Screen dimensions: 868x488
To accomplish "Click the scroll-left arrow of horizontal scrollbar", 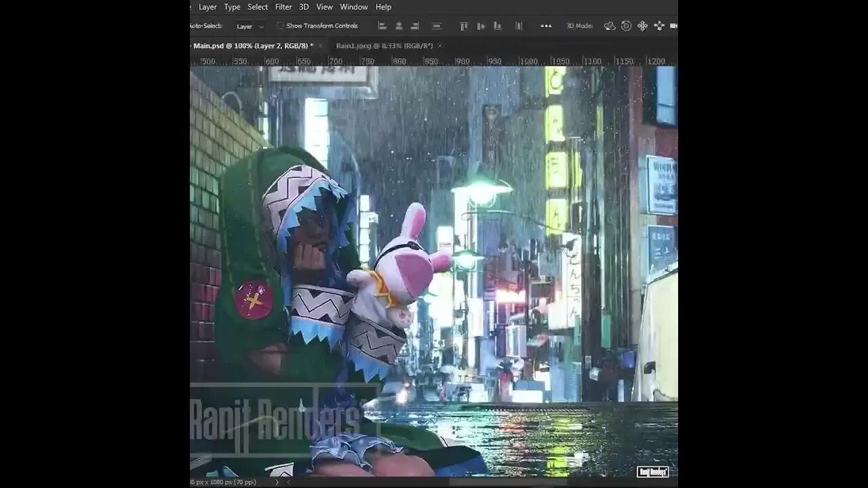I will click(289, 482).
